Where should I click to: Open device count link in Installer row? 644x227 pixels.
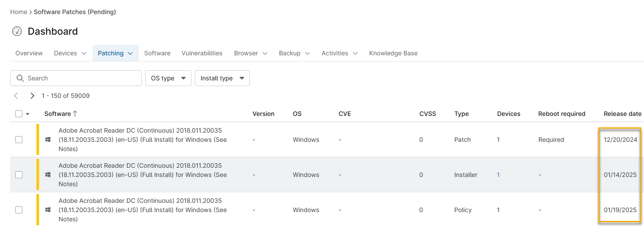click(x=498, y=175)
